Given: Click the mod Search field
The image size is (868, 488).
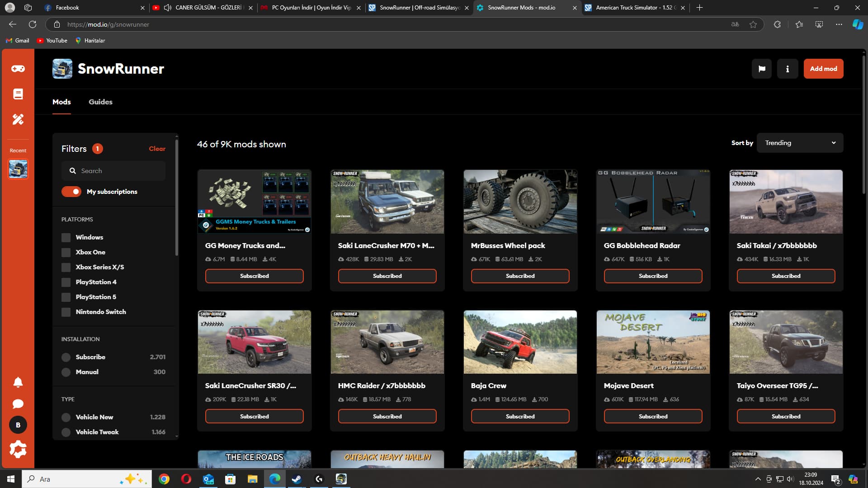Looking at the screenshot, I should click(x=113, y=171).
